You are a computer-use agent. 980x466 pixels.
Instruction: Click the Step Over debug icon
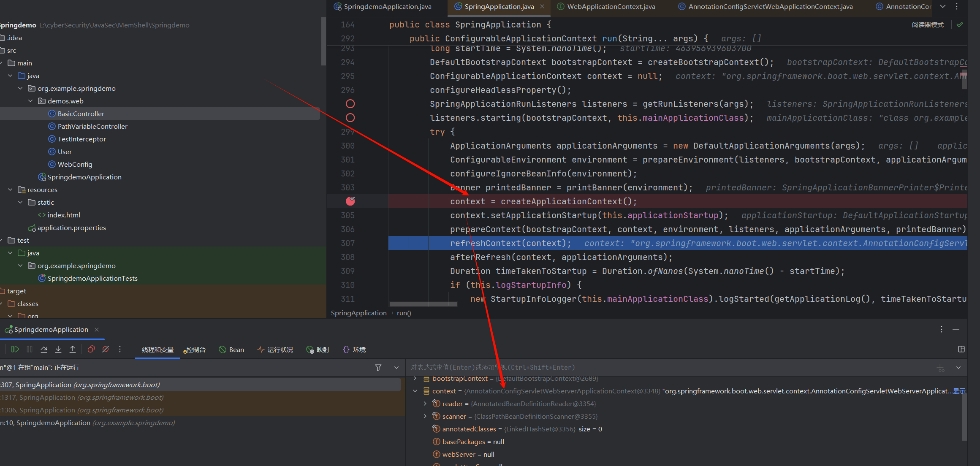pyautogui.click(x=44, y=349)
